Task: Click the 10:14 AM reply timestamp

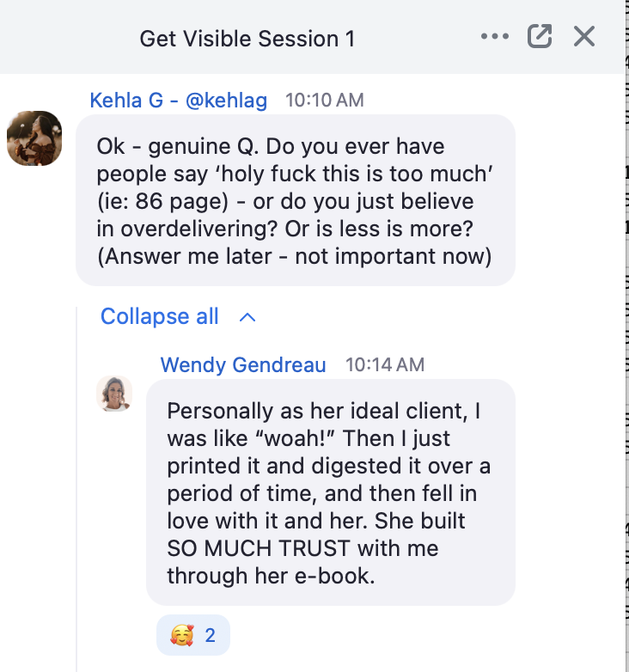Action: 385,364
